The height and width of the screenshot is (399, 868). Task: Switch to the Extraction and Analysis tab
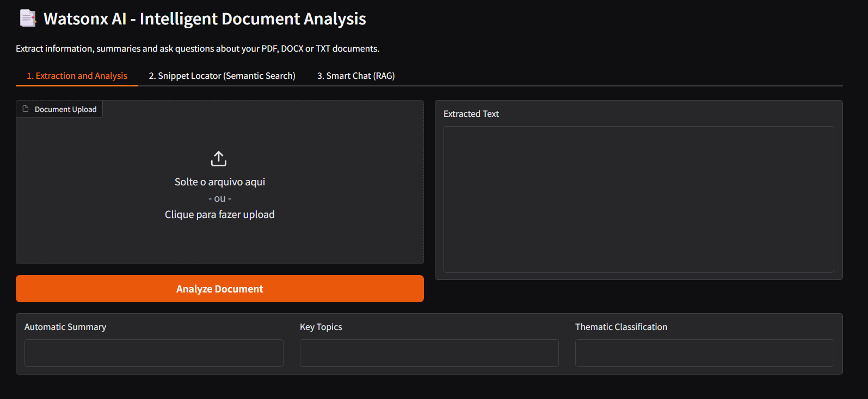point(77,76)
